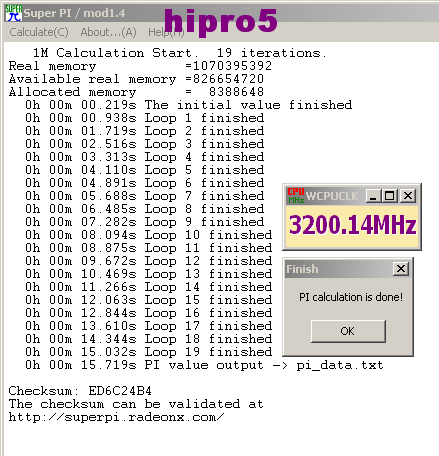Click the WCPUCLK CPU MHz icon

[296, 196]
